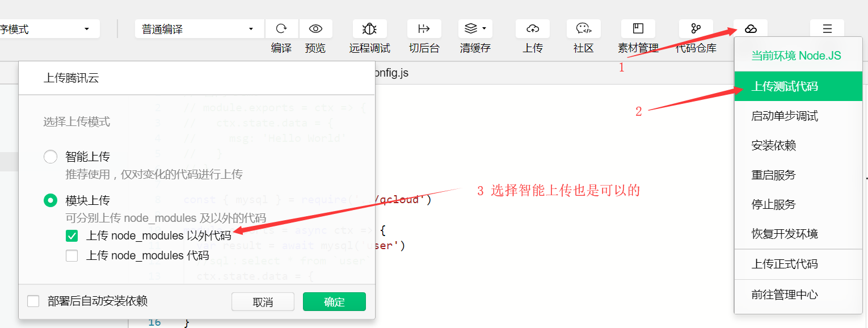Click the Tencent cloud toolbar icon

pyautogui.click(x=751, y=29)
